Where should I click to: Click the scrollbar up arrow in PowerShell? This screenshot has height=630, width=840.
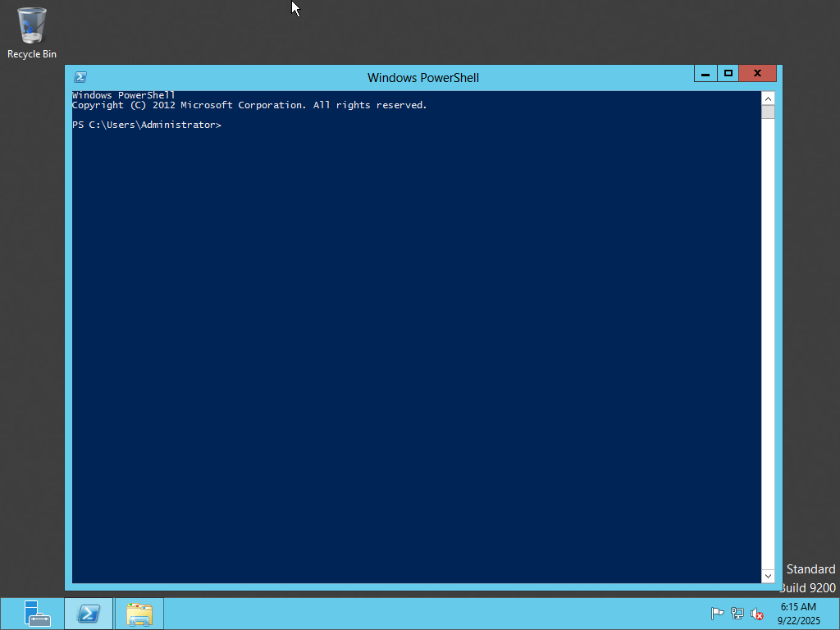768,98
